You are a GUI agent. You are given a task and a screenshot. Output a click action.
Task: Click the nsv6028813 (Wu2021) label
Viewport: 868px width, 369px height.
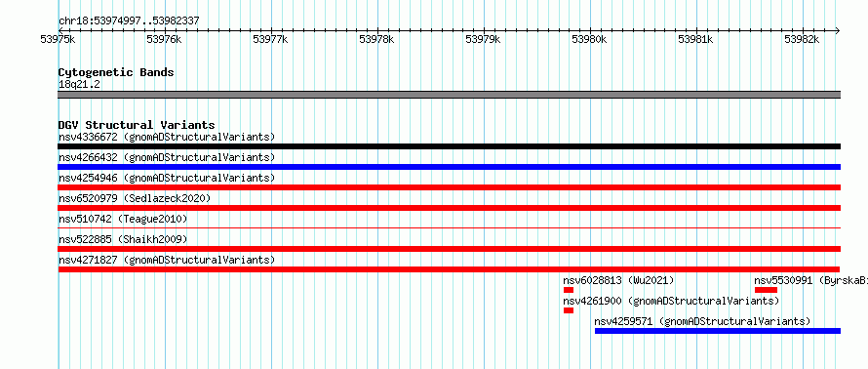619,280
